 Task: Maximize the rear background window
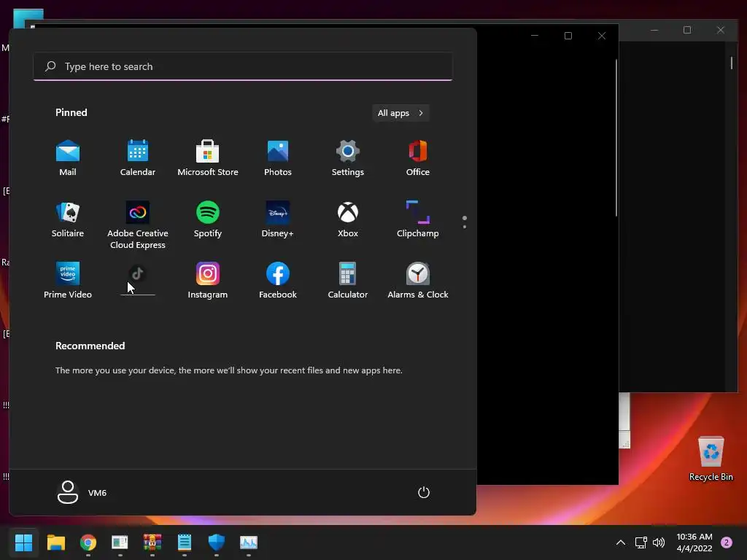coord(687,30)
